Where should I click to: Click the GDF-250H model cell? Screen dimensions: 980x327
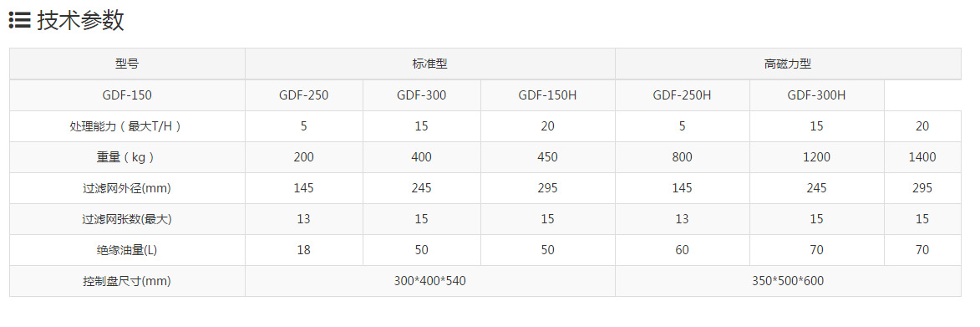pyautogui.click(x=683, y=95)
